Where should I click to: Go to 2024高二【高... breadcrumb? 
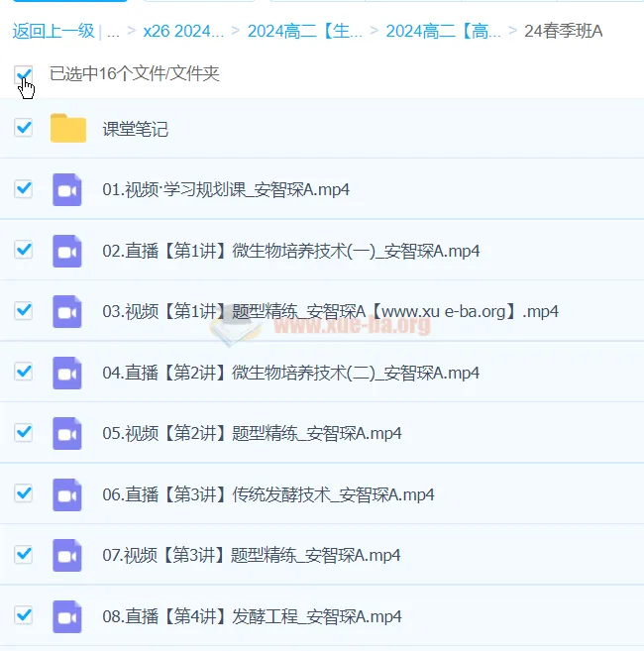click(x=443, y=31)
